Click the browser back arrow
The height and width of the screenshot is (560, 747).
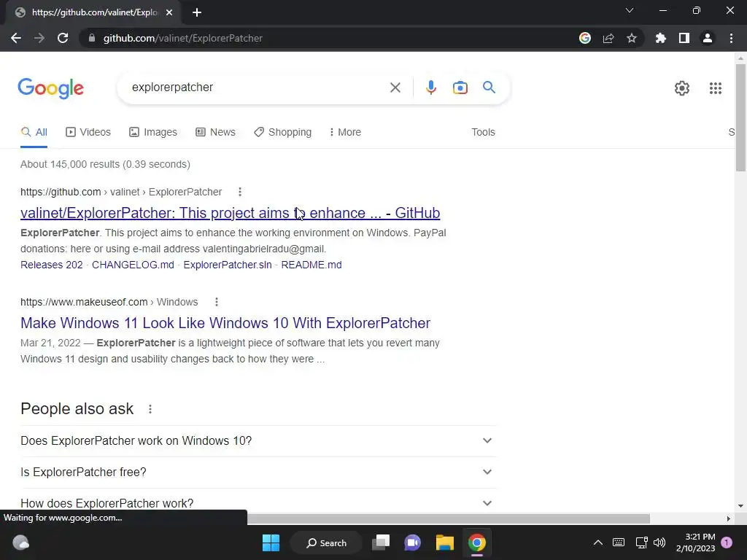(x=16, y=38)
